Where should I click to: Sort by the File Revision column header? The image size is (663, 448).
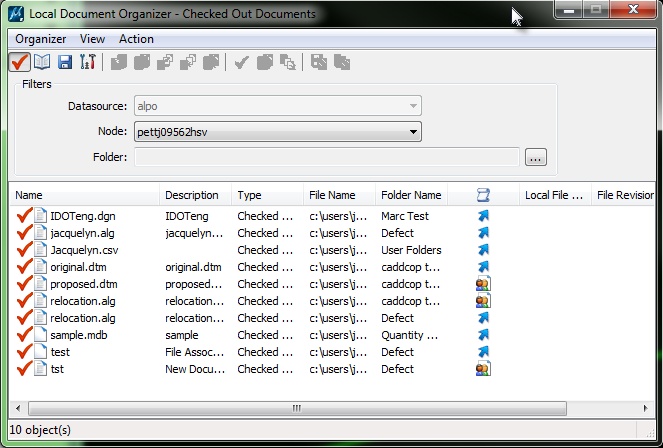[x=623, y=195]
